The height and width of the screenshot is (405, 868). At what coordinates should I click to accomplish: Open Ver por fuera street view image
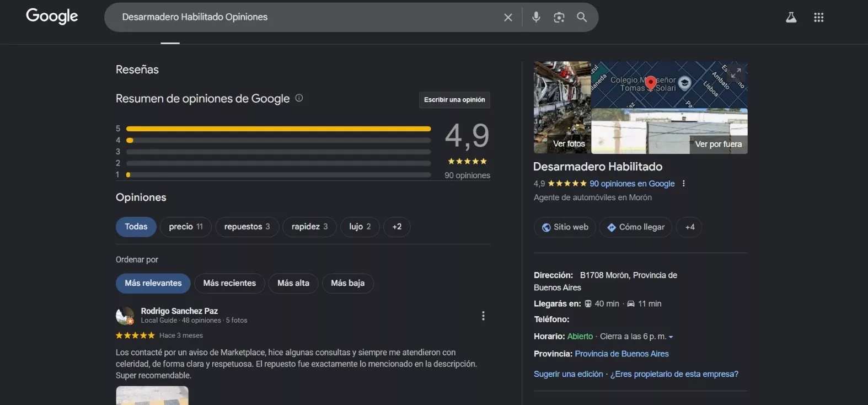669,131
